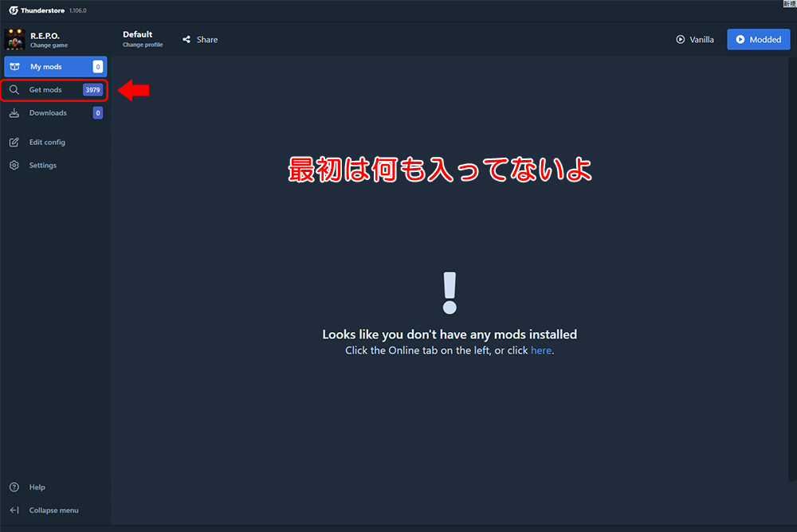Click the Share profile icon
This screenshot has height=532, width=797.
point(186,40)
